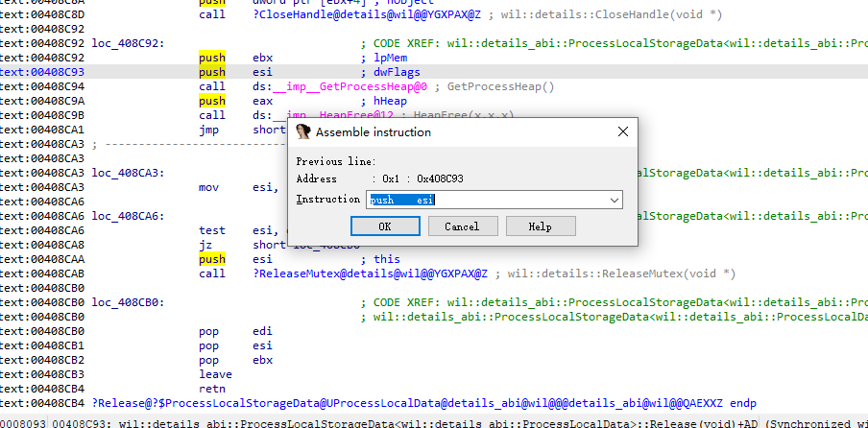This screenshot has height=428, width=868.
Task: Jump to the loc_408CA6 label
Action: click(x=128, y=216)
